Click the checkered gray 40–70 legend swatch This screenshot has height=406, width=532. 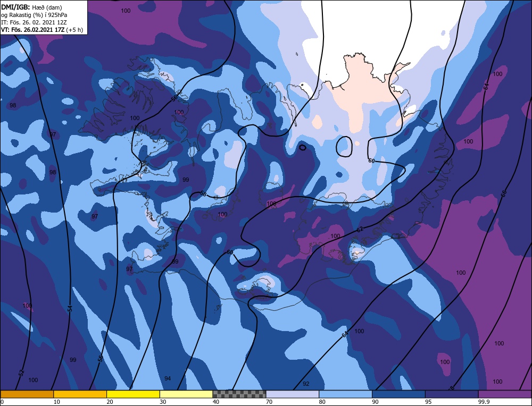(239, 394)
